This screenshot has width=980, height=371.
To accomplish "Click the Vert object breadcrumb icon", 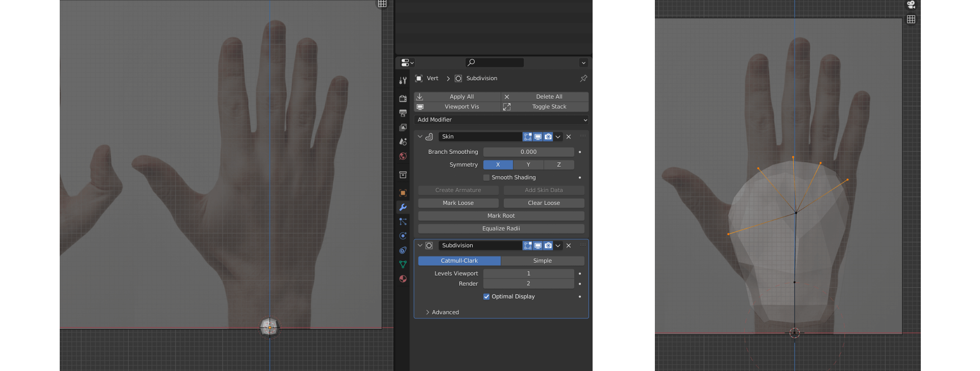I will point(419,78).
